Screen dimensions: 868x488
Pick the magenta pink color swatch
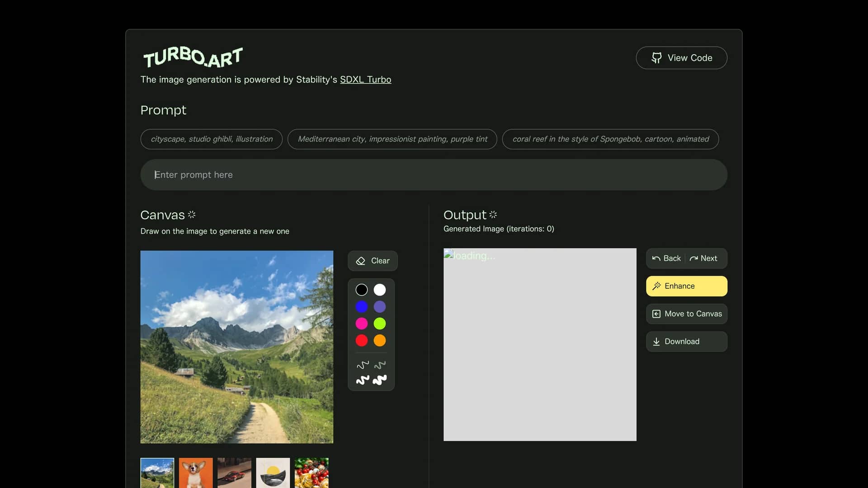362,324
